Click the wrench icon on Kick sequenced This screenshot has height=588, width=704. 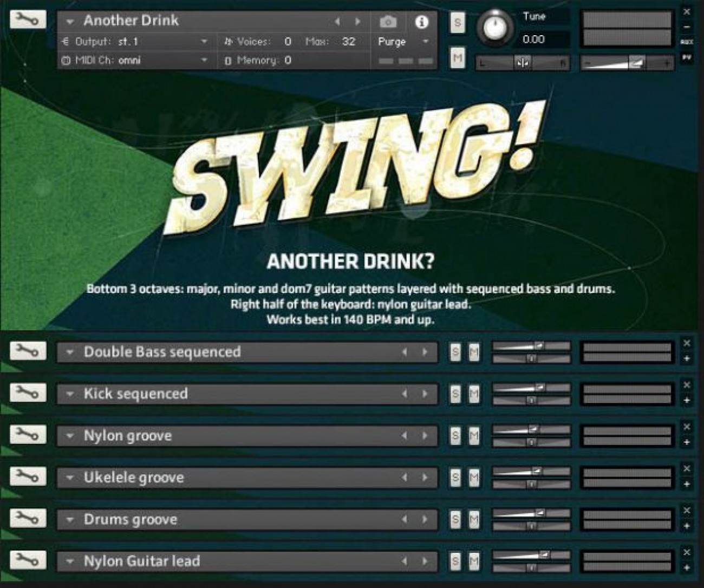tap(28, 393)
